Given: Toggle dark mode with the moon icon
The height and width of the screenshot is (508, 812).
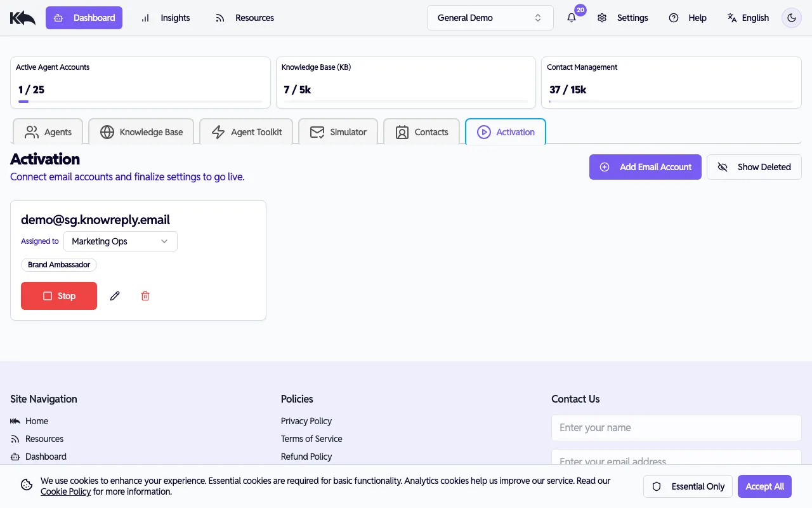Looking at the screenshot, I should [x=791, y=18].
